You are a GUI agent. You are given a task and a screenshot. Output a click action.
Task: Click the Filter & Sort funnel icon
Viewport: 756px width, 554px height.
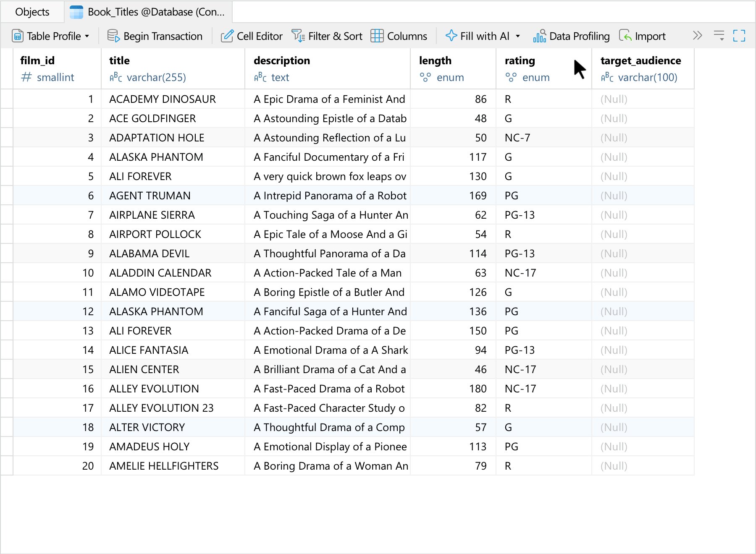click(x=298, y=36)
